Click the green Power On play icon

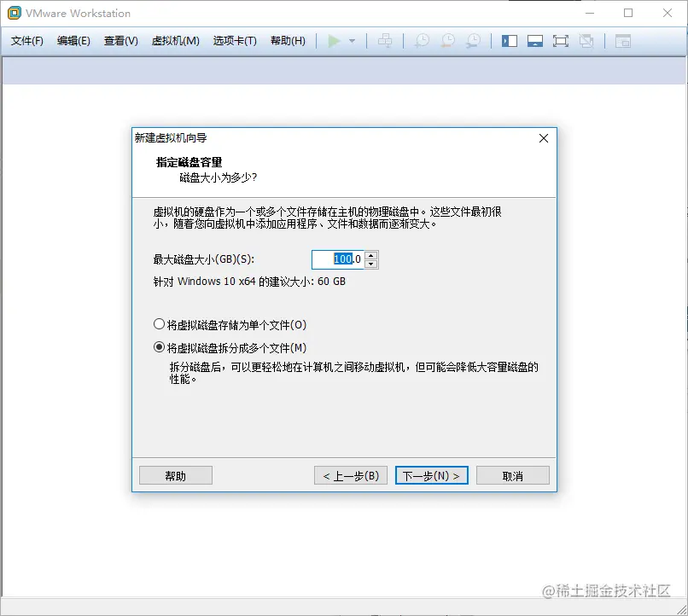point(334,41)
